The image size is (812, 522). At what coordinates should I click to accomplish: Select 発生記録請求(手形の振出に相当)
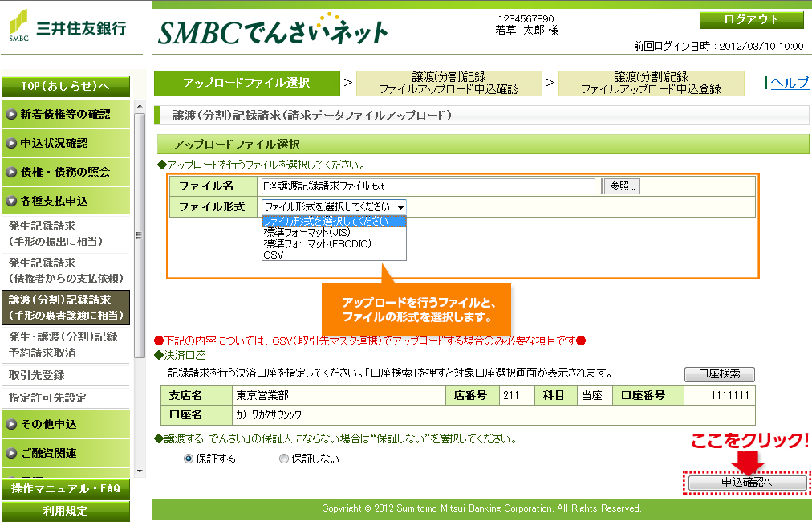[x=66, y=234]
